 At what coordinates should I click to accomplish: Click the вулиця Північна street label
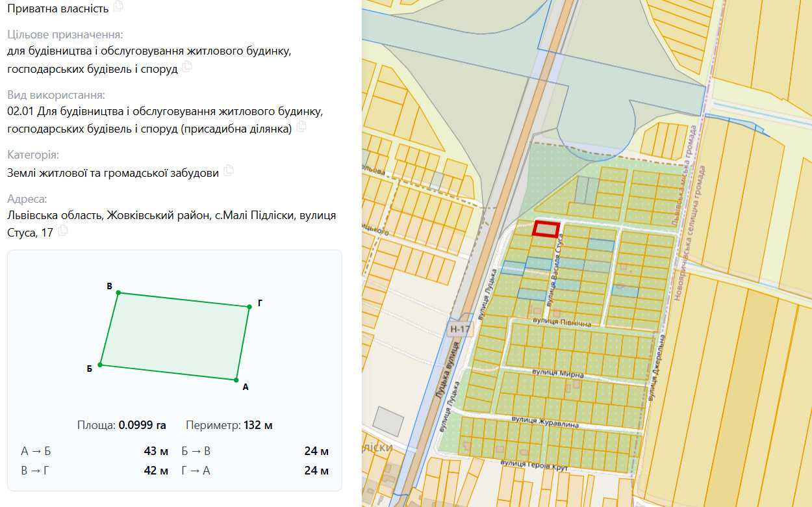pos(563,322)
